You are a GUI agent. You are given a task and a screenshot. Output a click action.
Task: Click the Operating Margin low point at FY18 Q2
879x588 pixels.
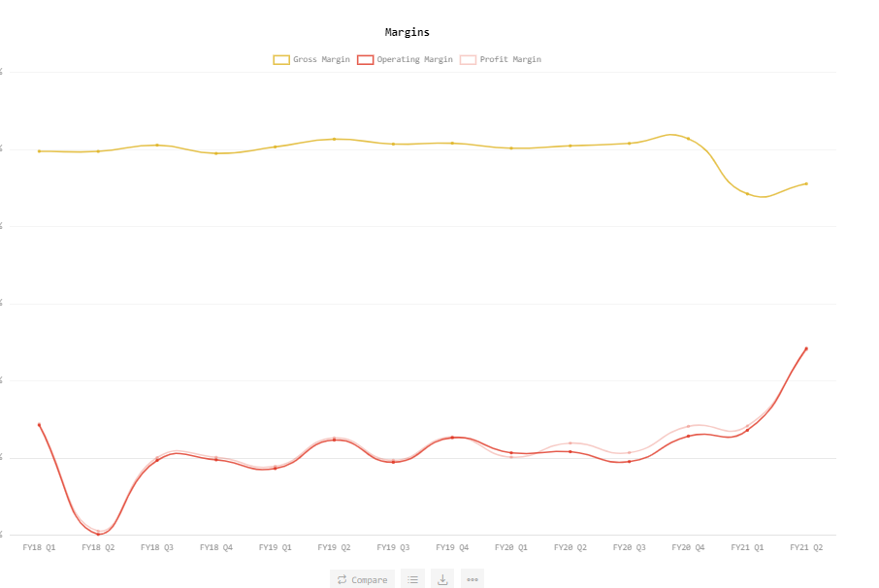pos(98,534)
